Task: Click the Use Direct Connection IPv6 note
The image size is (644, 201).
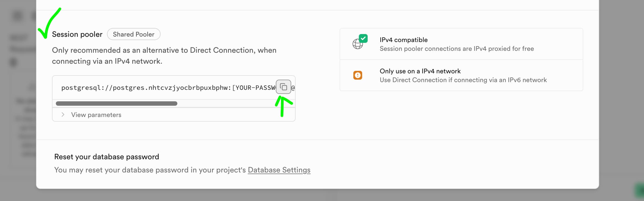Action: click(463, 80)
